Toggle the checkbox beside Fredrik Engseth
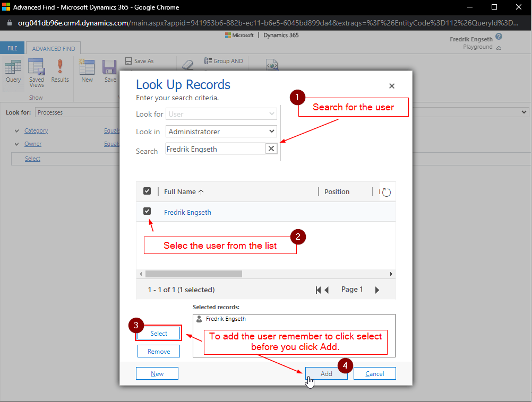Image resolution: width=532 pixels, height=402 pixels. [147, 211]
